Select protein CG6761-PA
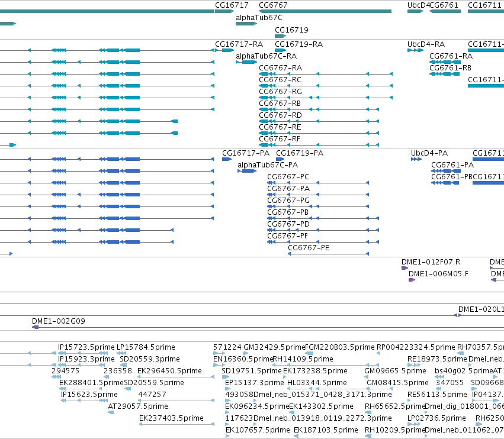 452,165
